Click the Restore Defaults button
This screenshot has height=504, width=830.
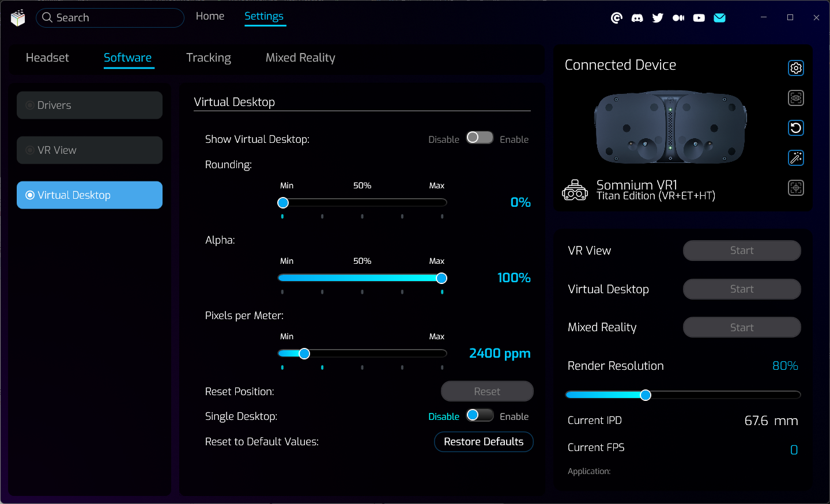point(484,442)
